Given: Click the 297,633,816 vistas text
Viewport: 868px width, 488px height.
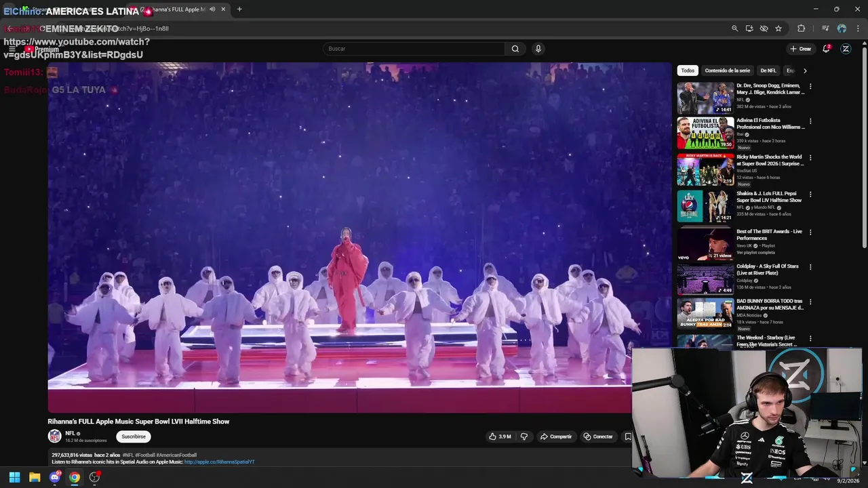Looking at the screenshot, I should pos(72,455).
